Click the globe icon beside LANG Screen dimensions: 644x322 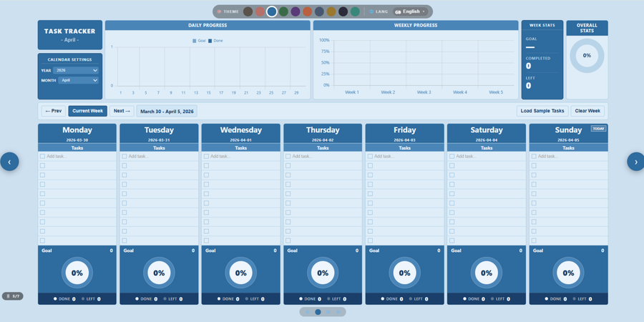[x=371, y=11]
